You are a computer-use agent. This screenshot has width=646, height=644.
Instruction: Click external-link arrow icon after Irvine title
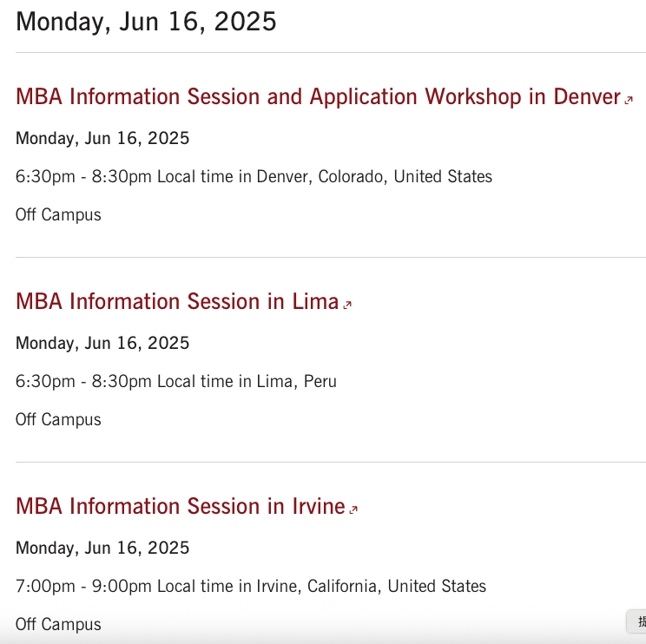353,509
